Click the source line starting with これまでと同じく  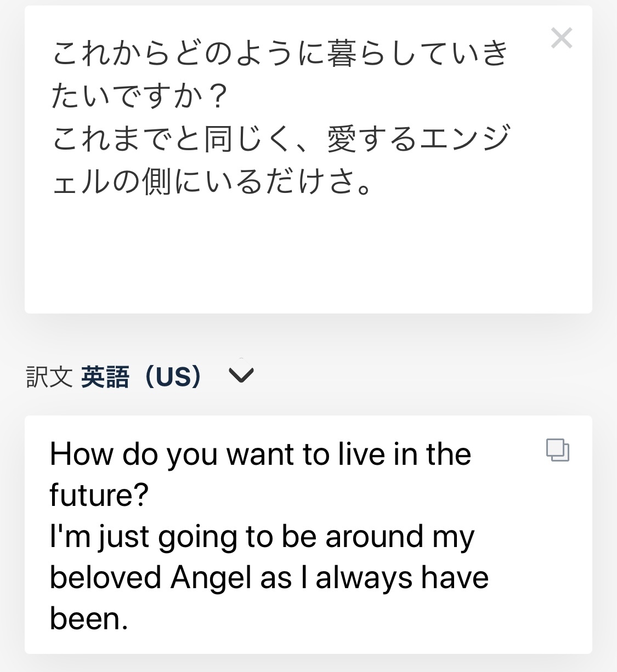pos(281,138)
